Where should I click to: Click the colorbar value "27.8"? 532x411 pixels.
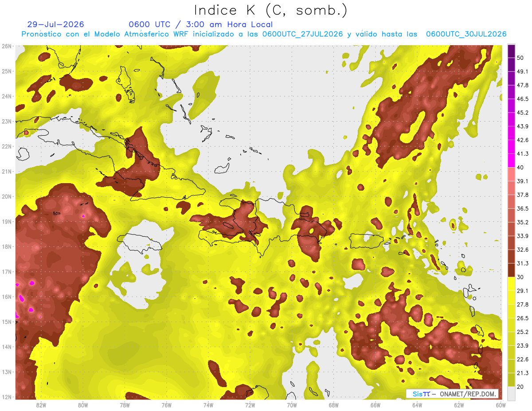[x=523, y=305]
